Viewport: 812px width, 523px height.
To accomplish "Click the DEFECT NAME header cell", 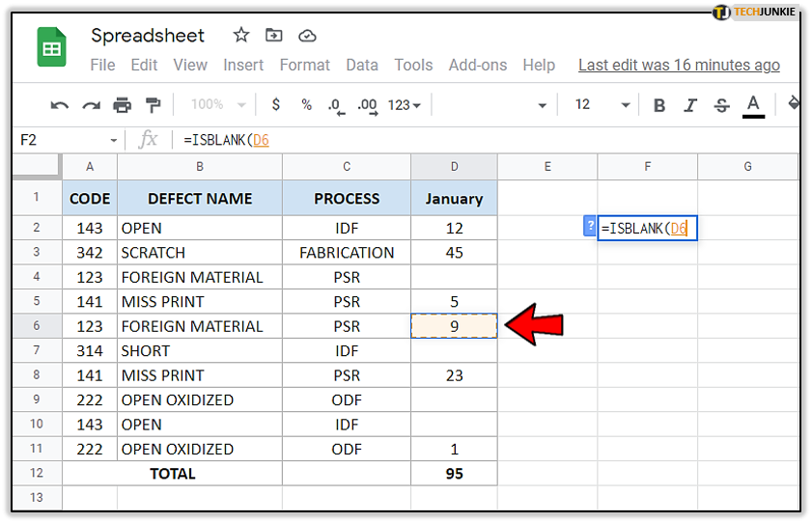I will pos(200,198).
